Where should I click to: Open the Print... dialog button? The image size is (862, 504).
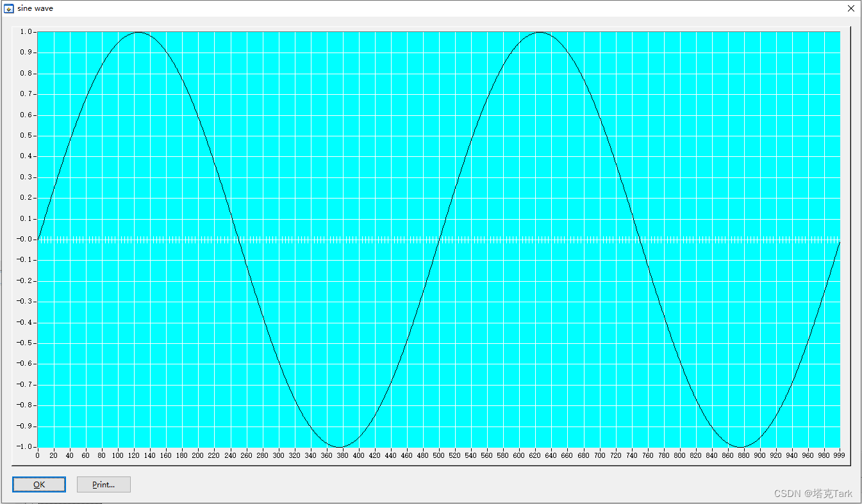tap(104, 485)
